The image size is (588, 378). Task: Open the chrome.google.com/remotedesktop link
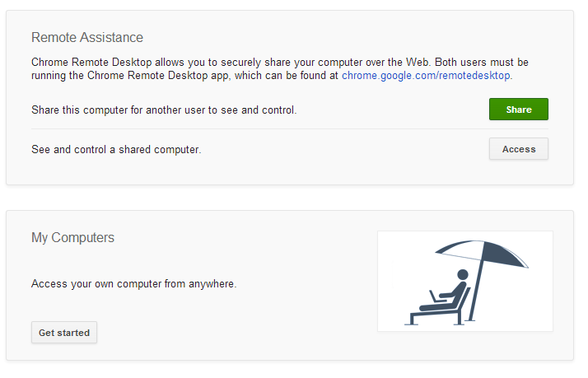coord(426,76)
